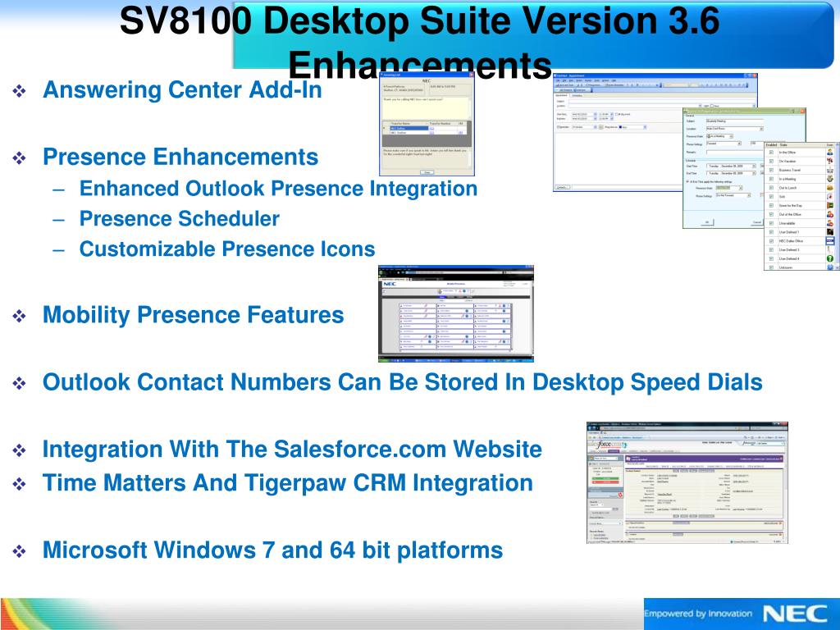
Task: Click the NEC logo in slide footer
Action: coord(795,614)
